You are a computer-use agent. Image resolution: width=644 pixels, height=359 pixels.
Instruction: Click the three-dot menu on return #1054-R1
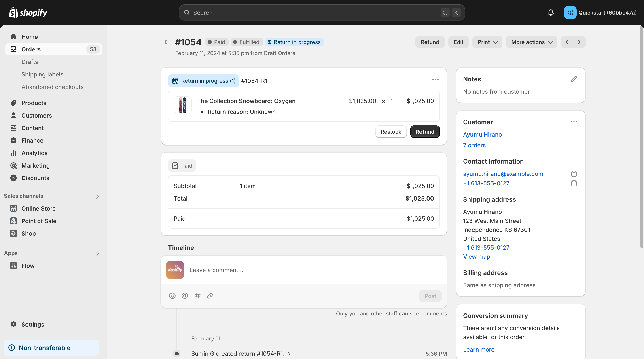pos(434,80)
